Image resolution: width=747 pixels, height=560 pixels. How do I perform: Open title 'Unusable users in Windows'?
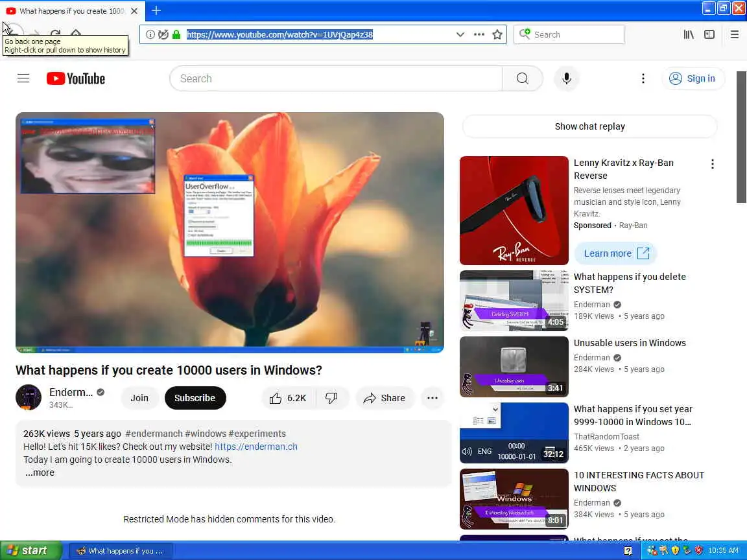point(630,343)
